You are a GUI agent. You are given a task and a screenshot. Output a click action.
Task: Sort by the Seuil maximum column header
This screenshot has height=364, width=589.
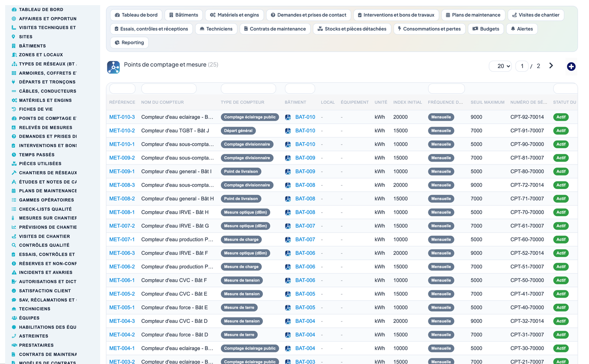tap(488, 102)
